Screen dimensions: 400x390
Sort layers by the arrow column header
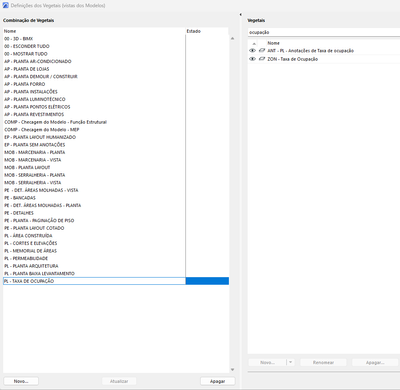point(254,43)
